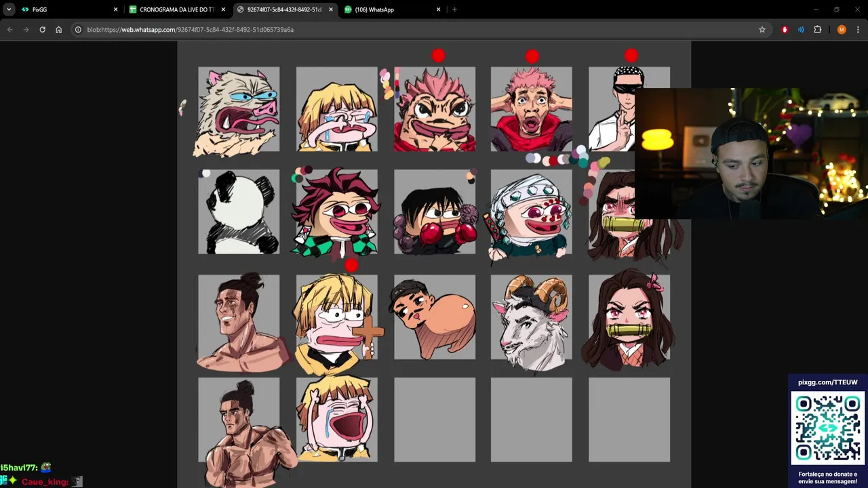Image resolution: width=868 pixels, height=488 pixels.
Task: Restore down the browser window
Action: (x=837, y=9)
